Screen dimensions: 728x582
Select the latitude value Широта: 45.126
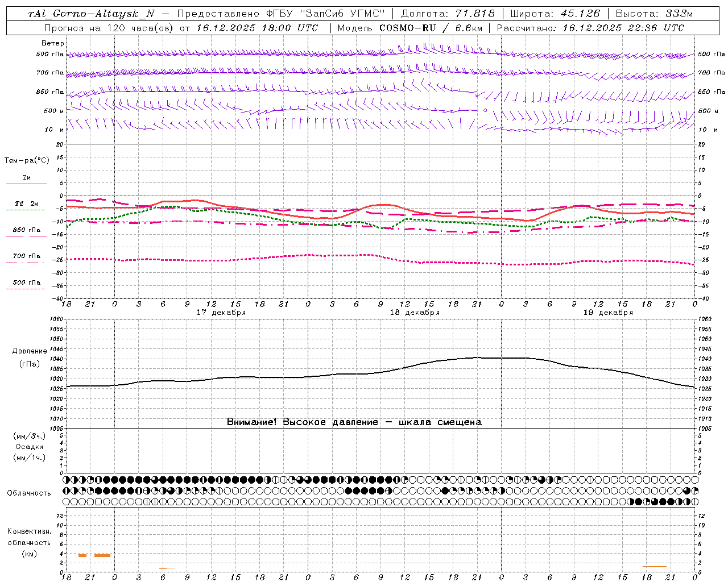(x=555, y=14)
